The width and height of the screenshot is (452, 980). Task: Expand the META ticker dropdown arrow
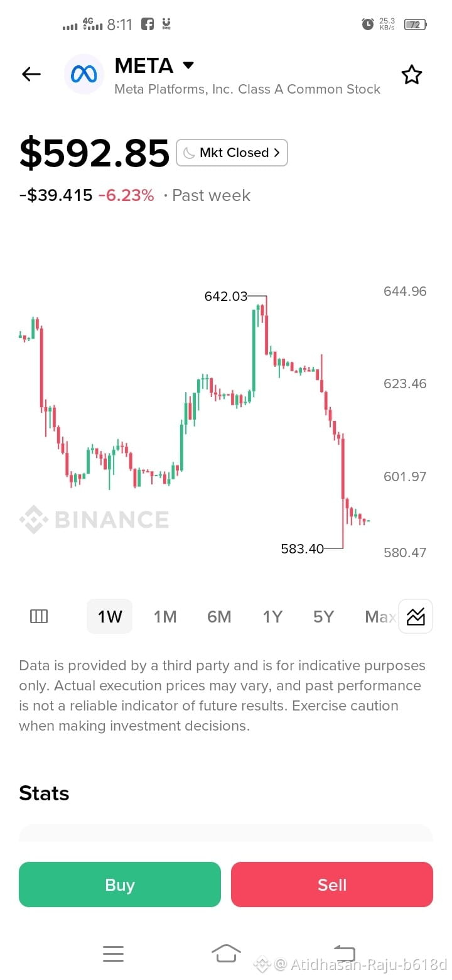click(x=188, y=65)
